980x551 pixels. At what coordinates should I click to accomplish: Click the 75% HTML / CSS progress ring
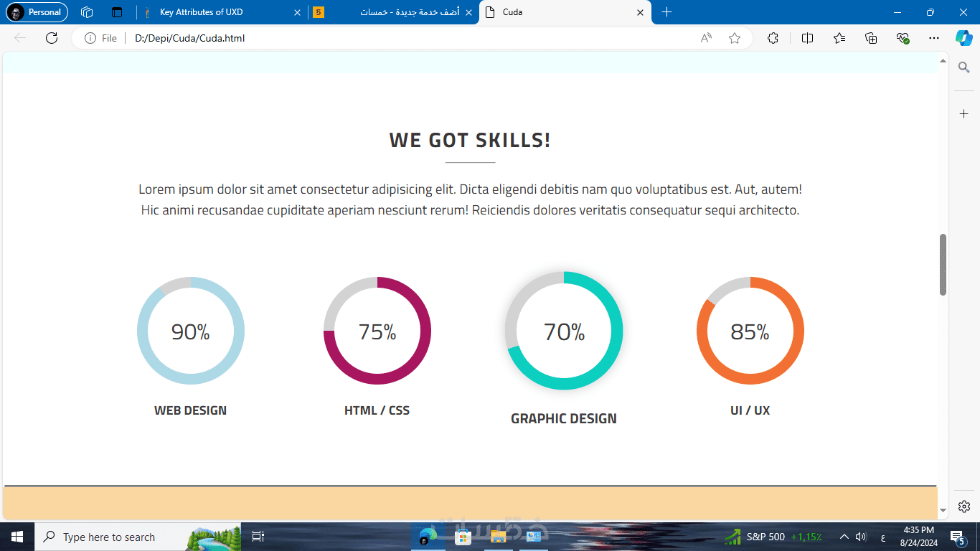(377, 331)
